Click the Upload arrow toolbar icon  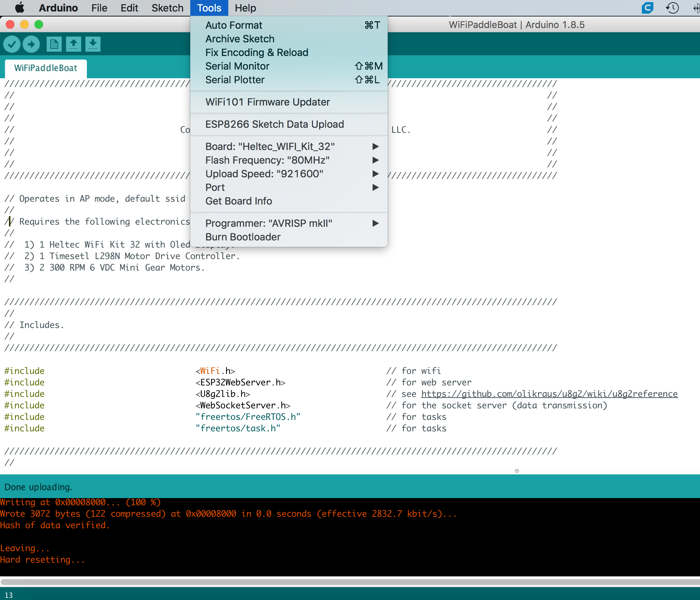[31, 44]
